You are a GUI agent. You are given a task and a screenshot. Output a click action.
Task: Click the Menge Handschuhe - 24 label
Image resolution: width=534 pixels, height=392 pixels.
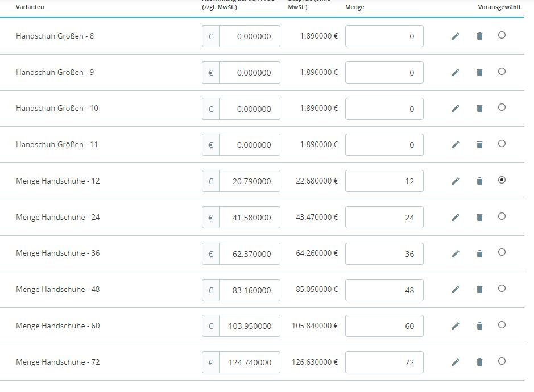tap(58, 217)
